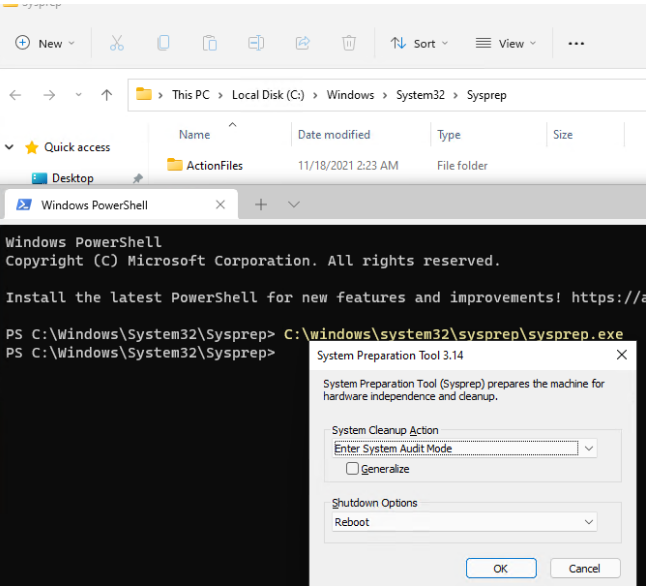The width and height of the screenshot is (663, 586).
Task: Click the PowerShell icon on the tab
Action: (24, 205)
